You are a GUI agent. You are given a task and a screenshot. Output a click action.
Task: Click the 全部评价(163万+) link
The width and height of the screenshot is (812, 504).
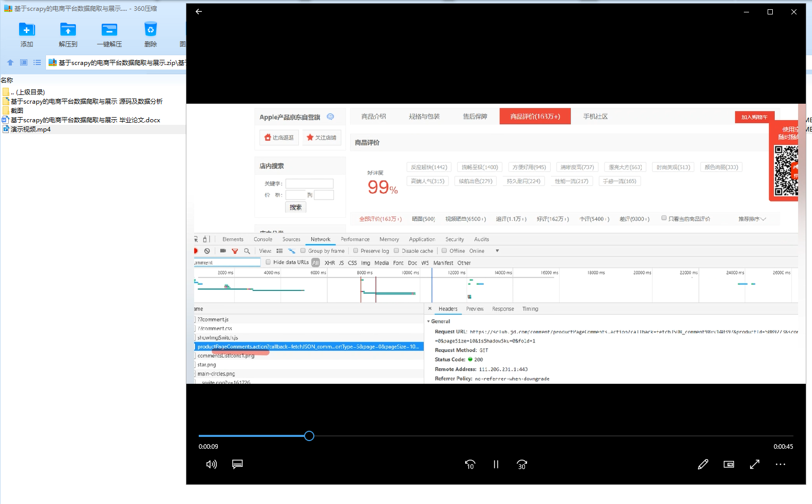[380, 219]
